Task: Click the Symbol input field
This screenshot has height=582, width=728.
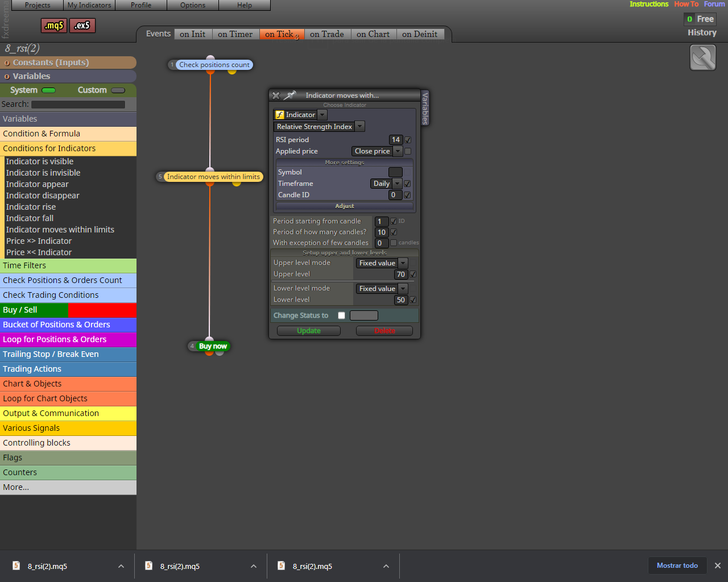Action: (x=395, y=172)
